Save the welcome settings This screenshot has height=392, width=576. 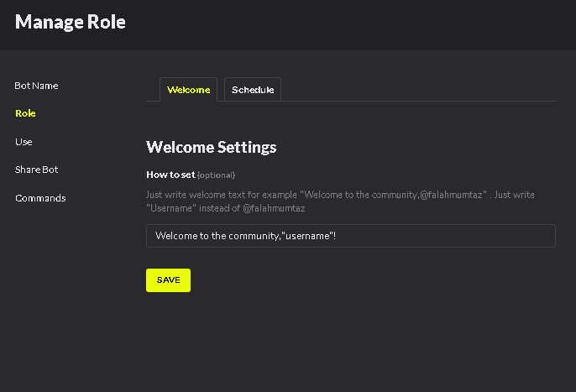pyautogui.click(x=168, y=280)
